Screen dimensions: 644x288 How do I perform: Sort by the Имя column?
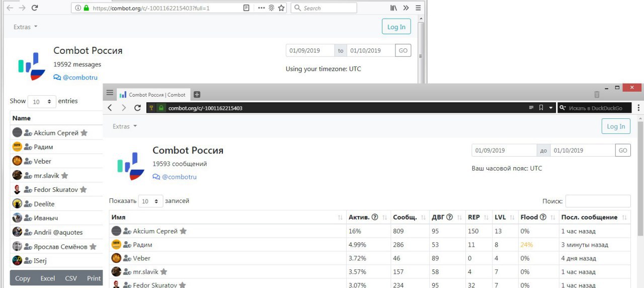227,217
